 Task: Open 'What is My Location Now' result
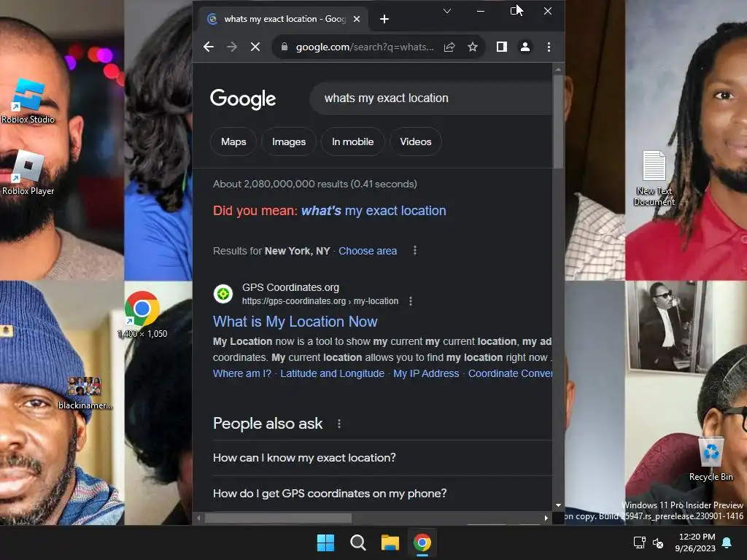tap(295, 322)
